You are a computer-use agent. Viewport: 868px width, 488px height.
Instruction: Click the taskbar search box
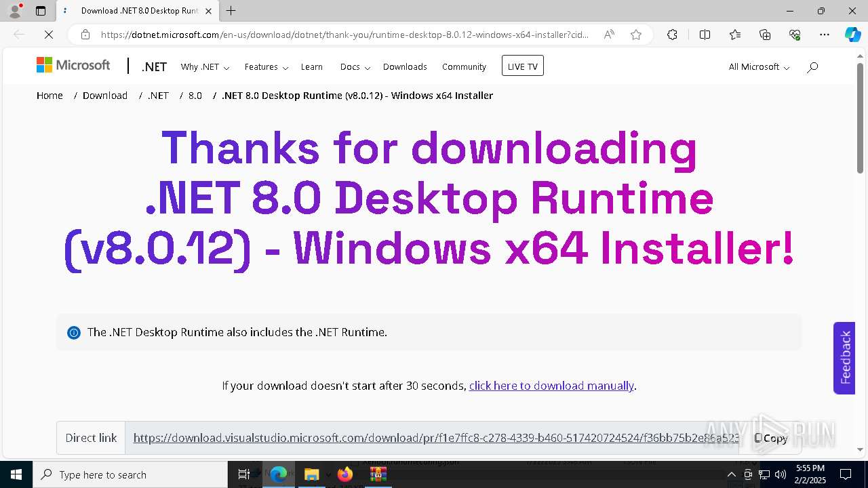[x=130, y=474]
